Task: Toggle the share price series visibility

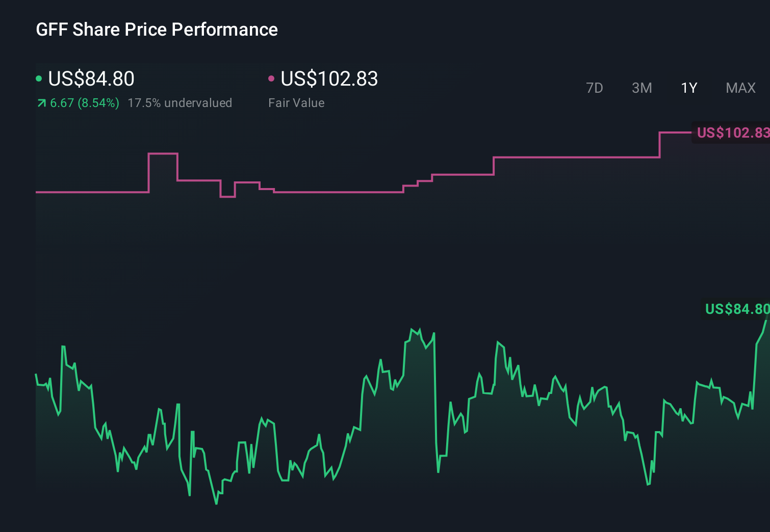Action: [39, 78]
